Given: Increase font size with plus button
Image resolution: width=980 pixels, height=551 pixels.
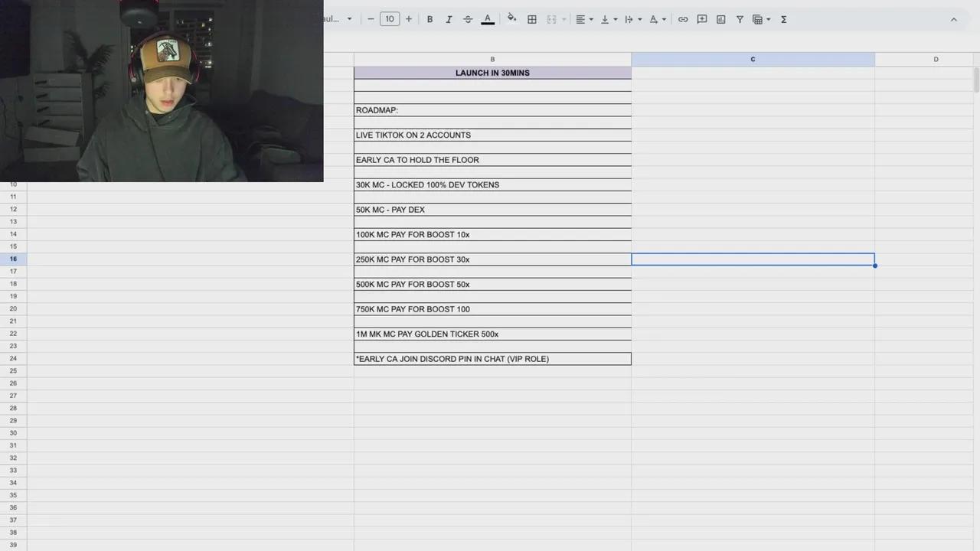Looking at the screenshot, I should [x=408, y=19].
